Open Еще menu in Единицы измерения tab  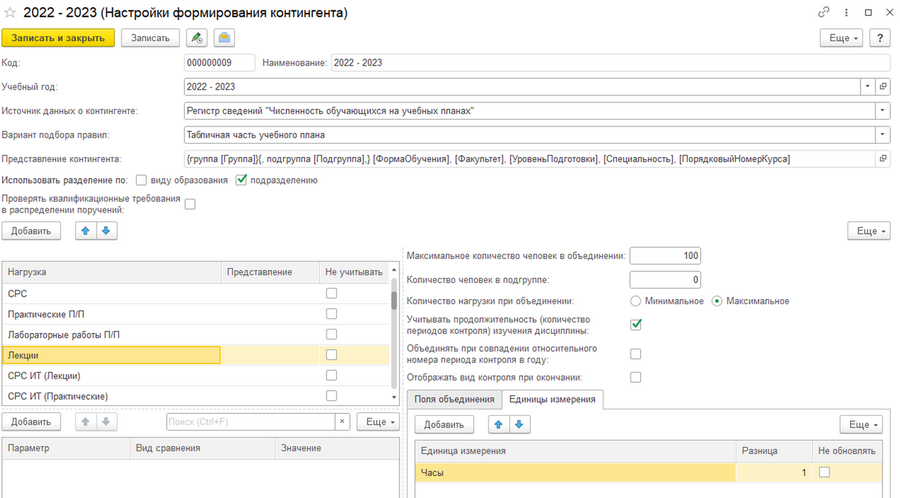click(861, 425)
